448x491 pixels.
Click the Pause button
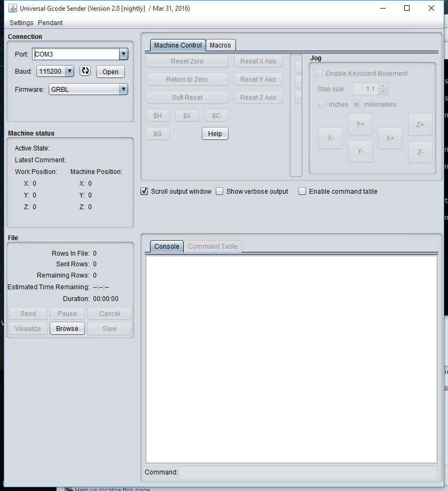67,313
